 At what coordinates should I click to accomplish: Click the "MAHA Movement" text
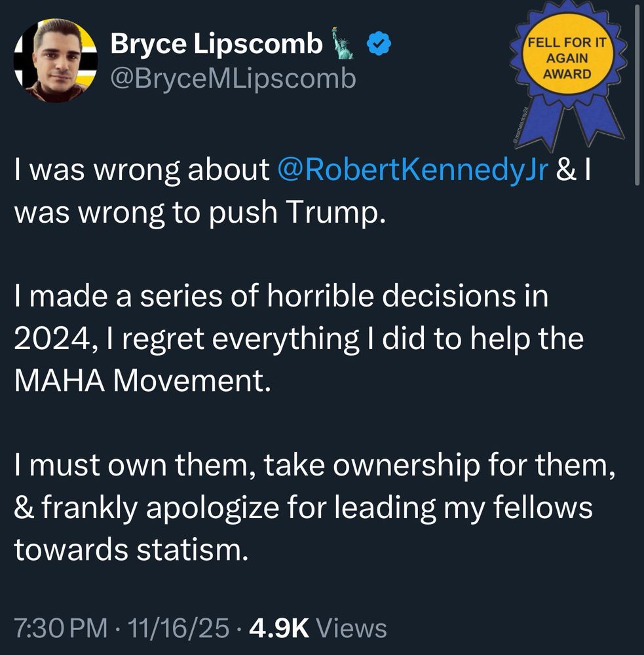[x=142, y=381]
